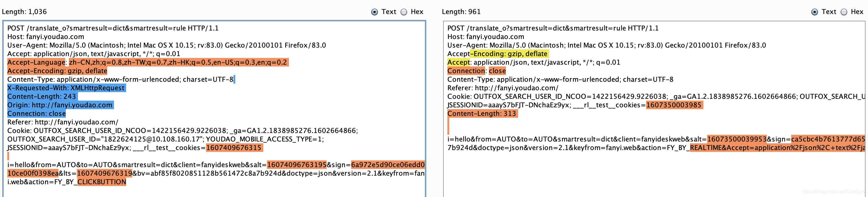
Task: Click 'Host: fanyi.youdao.com' in left pane
Action: point(46,36)
